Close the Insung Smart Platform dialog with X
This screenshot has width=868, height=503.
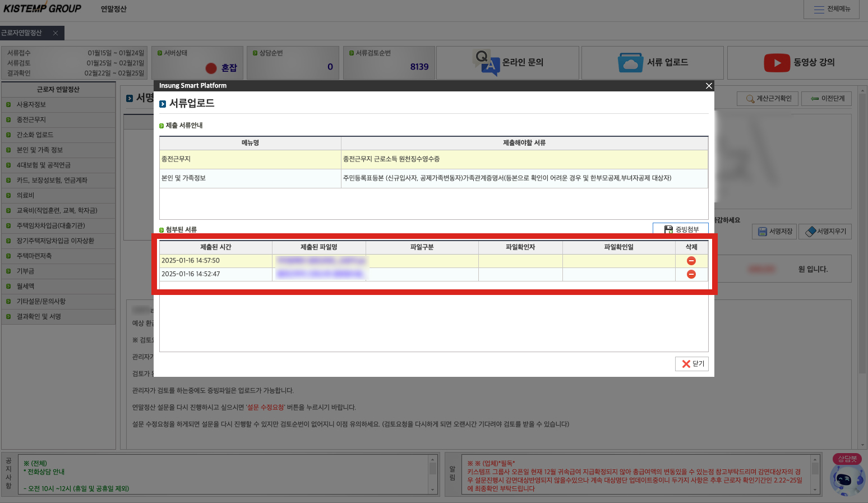point(709,86)
